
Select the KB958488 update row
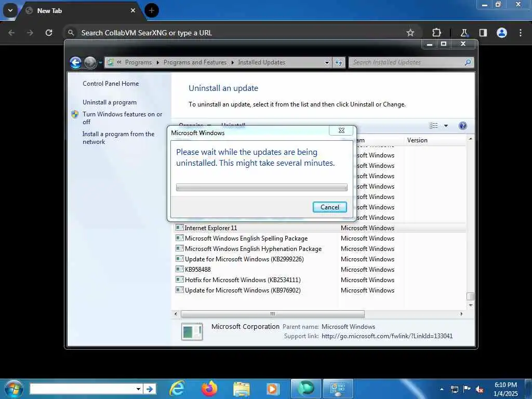coord(320,270)
